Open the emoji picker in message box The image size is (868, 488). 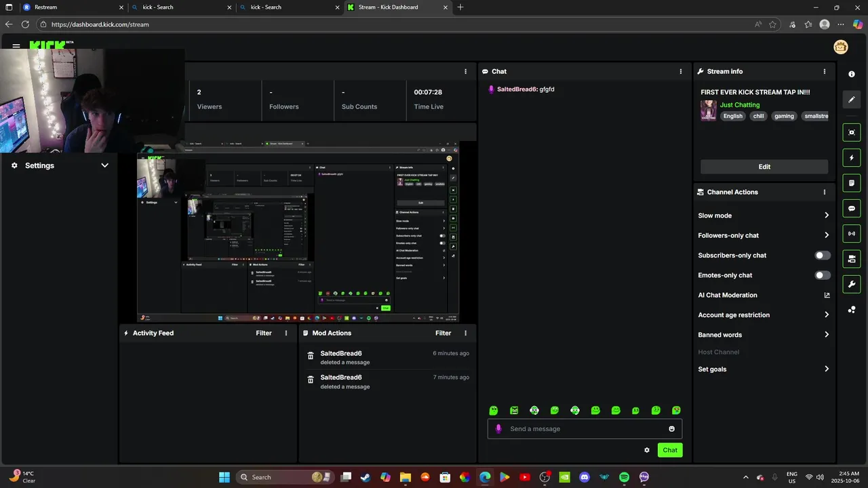(672, 428)
